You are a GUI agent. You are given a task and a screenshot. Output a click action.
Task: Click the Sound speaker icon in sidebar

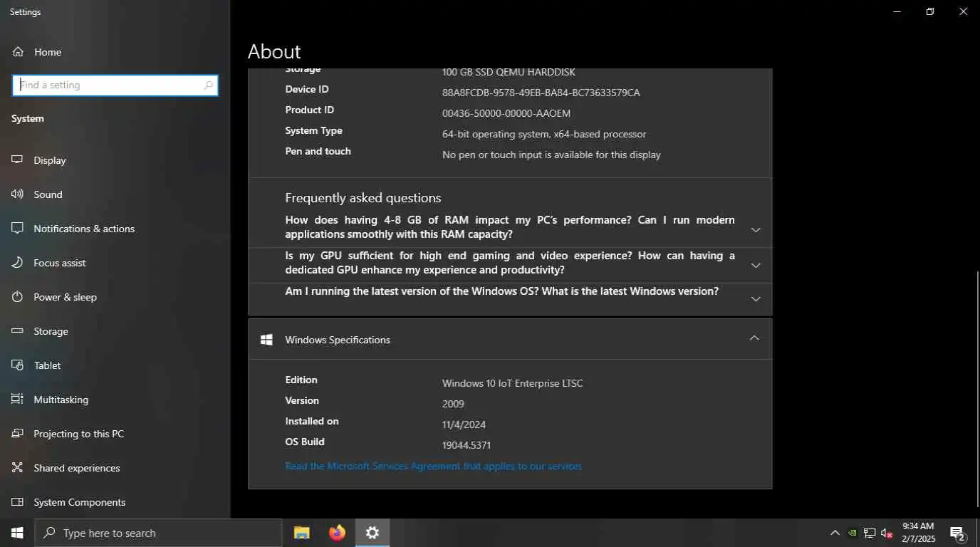point(18,194)
